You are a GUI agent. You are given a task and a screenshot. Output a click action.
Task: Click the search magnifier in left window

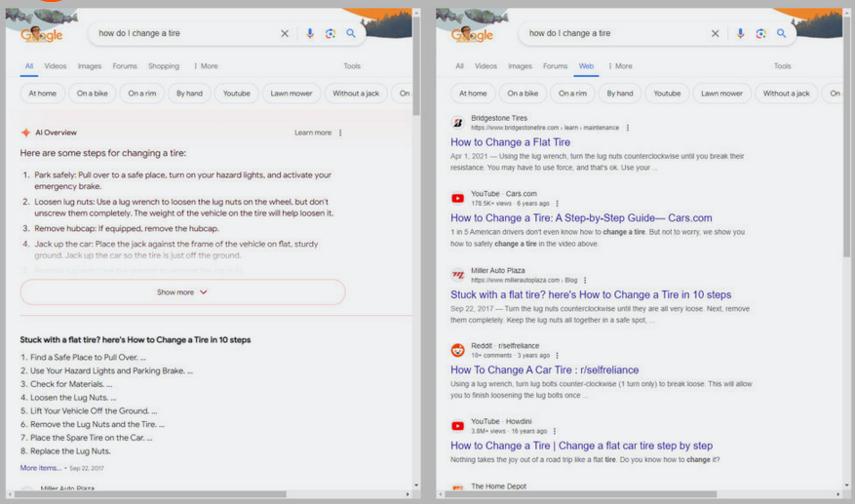[x=351, y=33]
